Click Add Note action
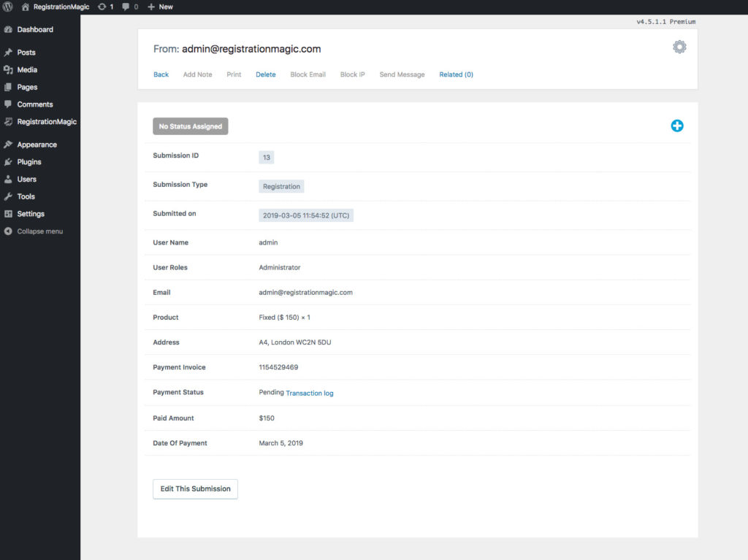 pyautogui.click(x=197, y=74)
